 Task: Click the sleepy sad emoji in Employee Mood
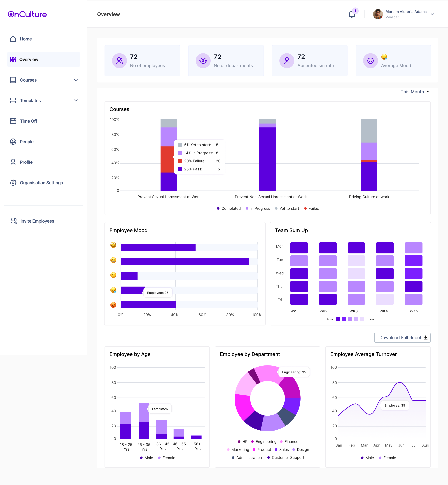(113, 290)
